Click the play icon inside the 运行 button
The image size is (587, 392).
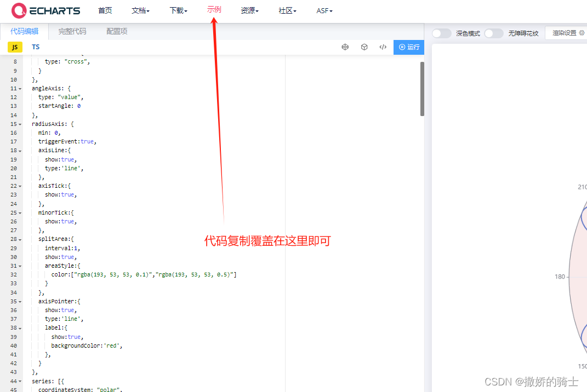pyautogui.click(x=402, y=47)
